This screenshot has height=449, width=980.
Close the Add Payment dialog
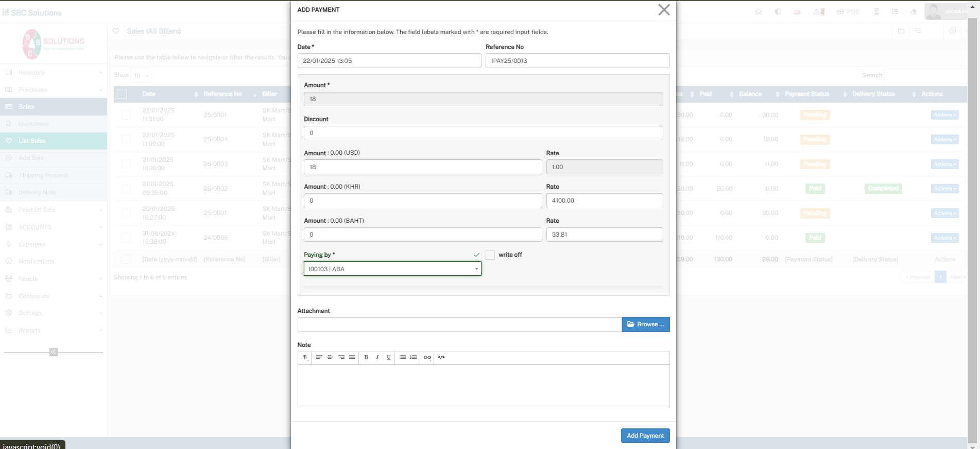(664, 10)
